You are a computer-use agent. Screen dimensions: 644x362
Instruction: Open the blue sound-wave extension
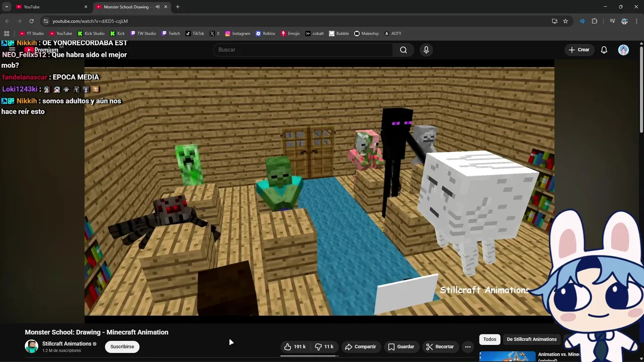tap(582, 21)
